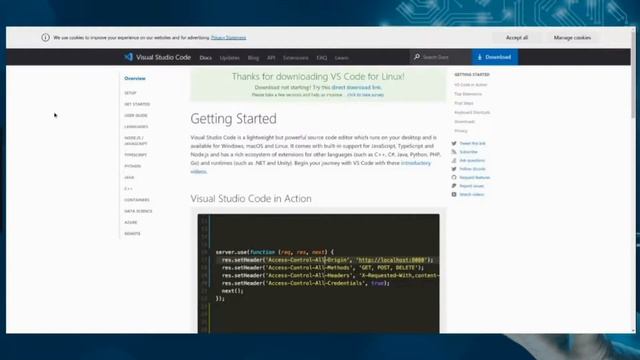The image size is (640, 360).
Task: Open the Updates nav item
Action: tap(230, 58)
